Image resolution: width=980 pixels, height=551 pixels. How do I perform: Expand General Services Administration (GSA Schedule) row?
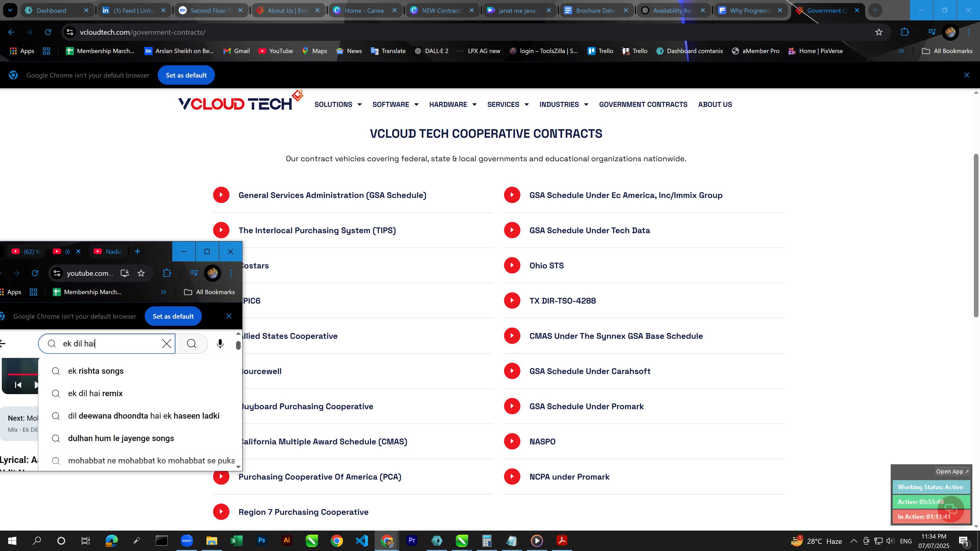tap(353, 195)
